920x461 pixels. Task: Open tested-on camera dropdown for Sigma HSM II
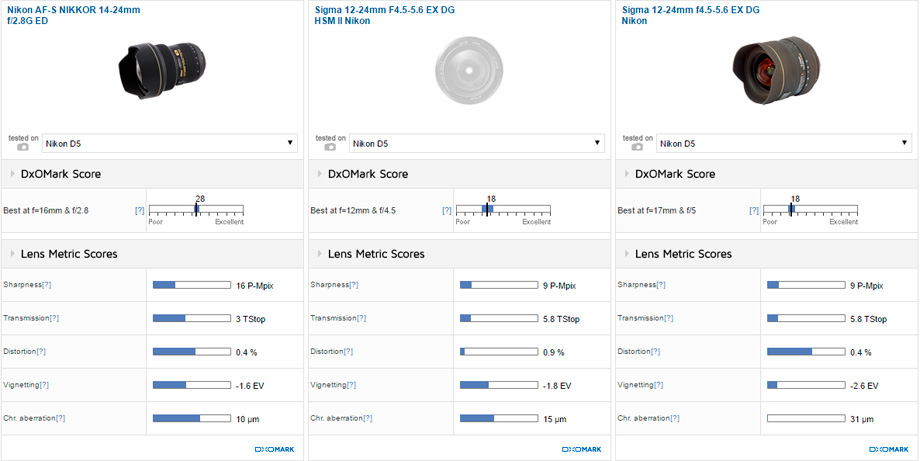[476, 143]
